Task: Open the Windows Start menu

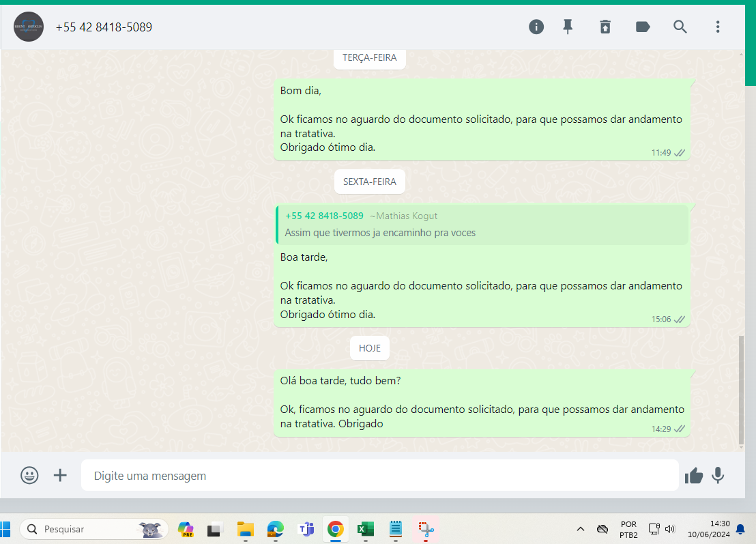Action: [5, 529]
